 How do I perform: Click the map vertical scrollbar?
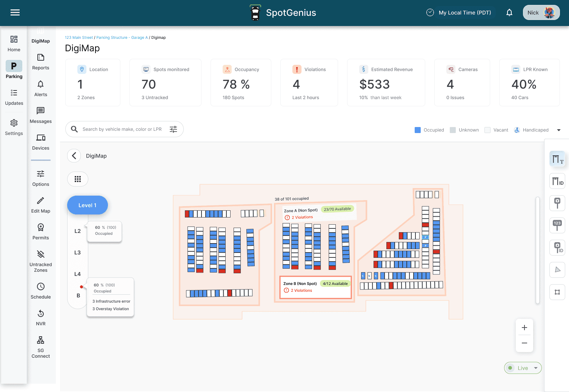pyautogui.click(x=538, y=250)
